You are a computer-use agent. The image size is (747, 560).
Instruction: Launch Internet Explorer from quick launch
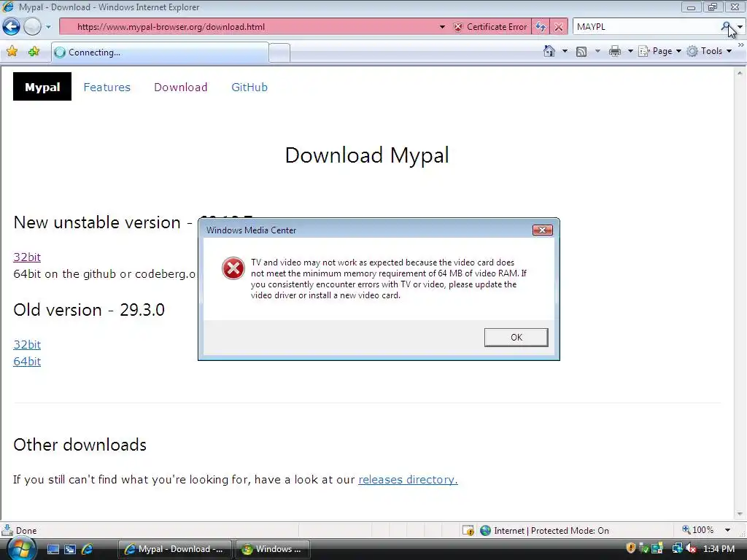click(88, 549)
